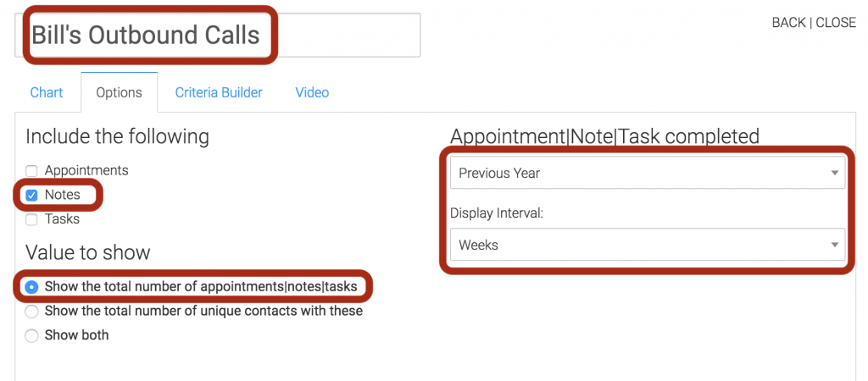Screen dimensions: 868x381
Task: Click the arrow on Weeks selector
Action: pyautogui.click(x=835, y=245)
